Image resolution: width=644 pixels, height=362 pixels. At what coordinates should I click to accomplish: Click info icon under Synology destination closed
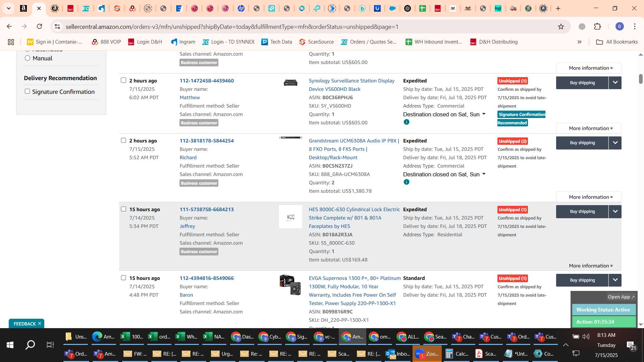[407, 122]
